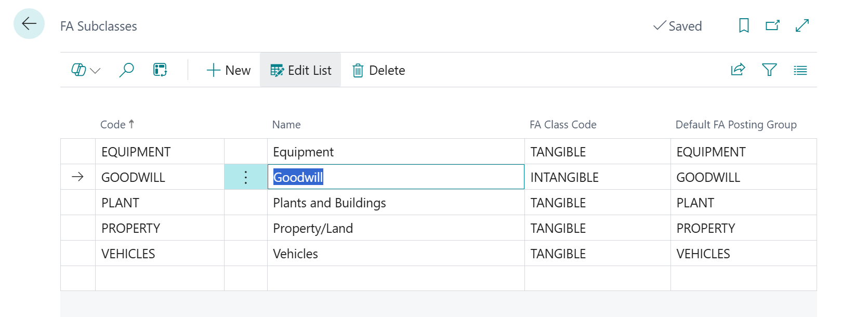
Task: Toggle Edit List mode
Action: pyautogui.click(x=300, y=70)
